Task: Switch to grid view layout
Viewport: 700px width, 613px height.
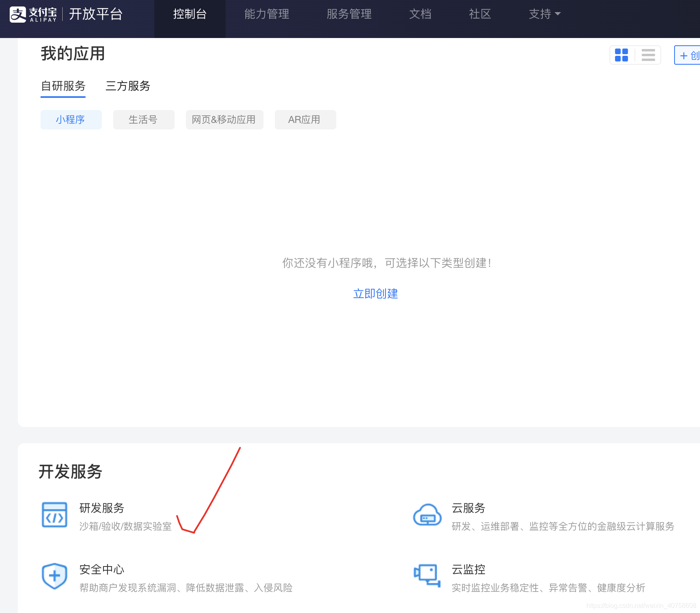Action: click(x=621, y=55)
